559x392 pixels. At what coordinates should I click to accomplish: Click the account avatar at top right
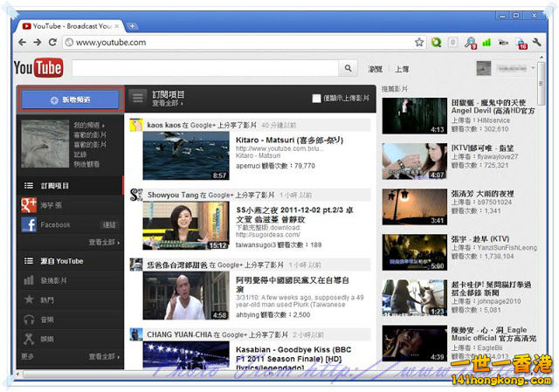click(x=483, y=68)
